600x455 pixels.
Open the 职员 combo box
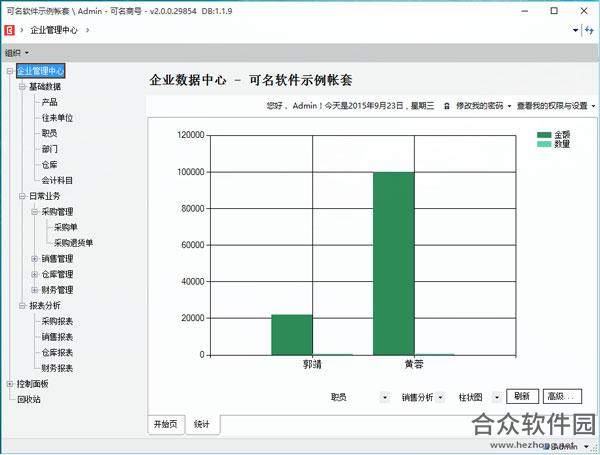pyautogui.click(x=385, y=398)
